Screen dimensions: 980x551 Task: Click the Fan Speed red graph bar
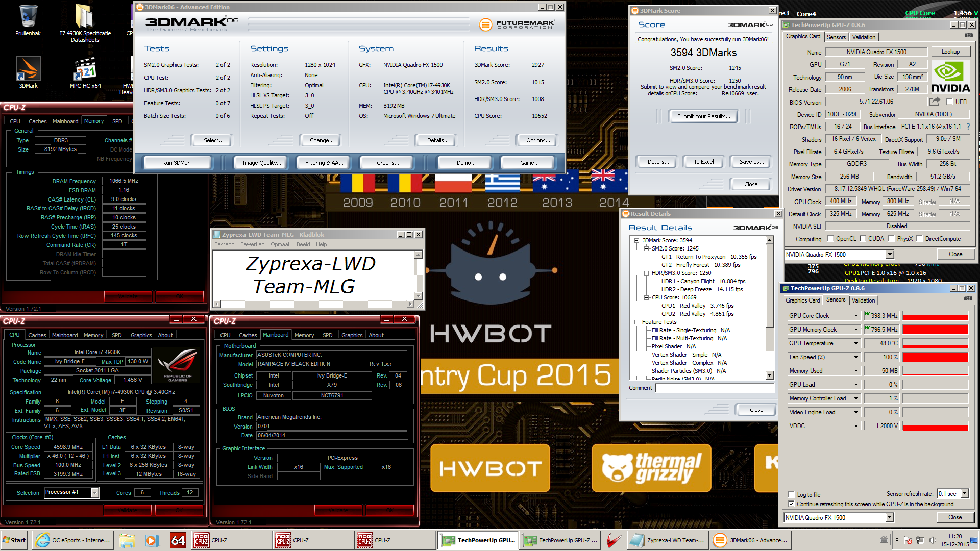tap(935, 357)
